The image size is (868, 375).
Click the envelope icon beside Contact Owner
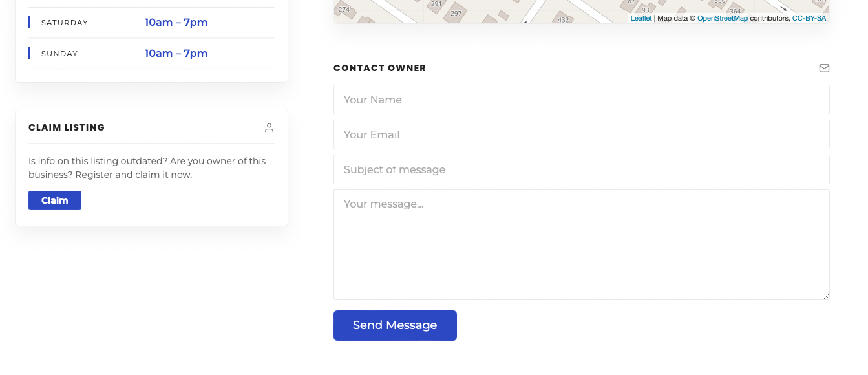pyautogui.click(x=824, y=68)
